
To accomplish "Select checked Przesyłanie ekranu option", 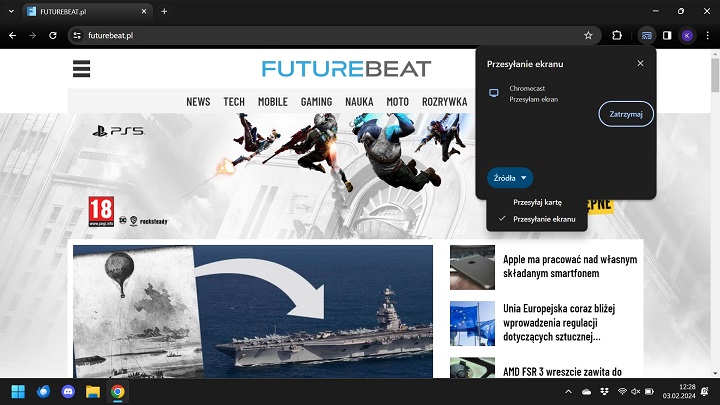I will (x=544, y=218).
